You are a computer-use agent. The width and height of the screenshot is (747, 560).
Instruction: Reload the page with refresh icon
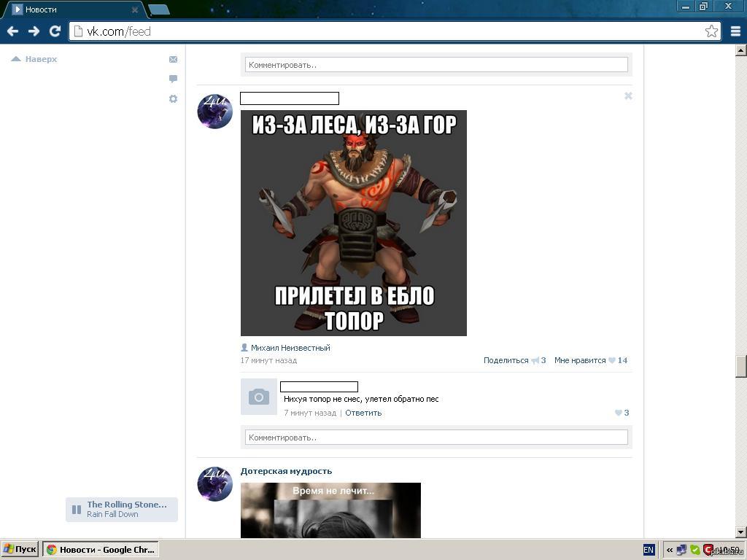point(55,31)
